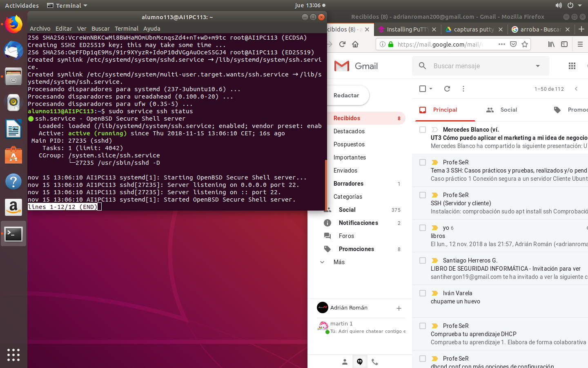
Task: Open a new Firefox tab
Action: pos(581,29)
